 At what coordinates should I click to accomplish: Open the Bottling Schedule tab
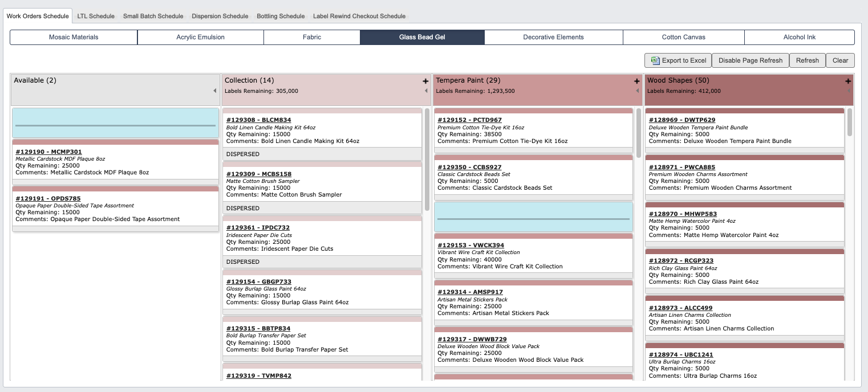(281, 16)
